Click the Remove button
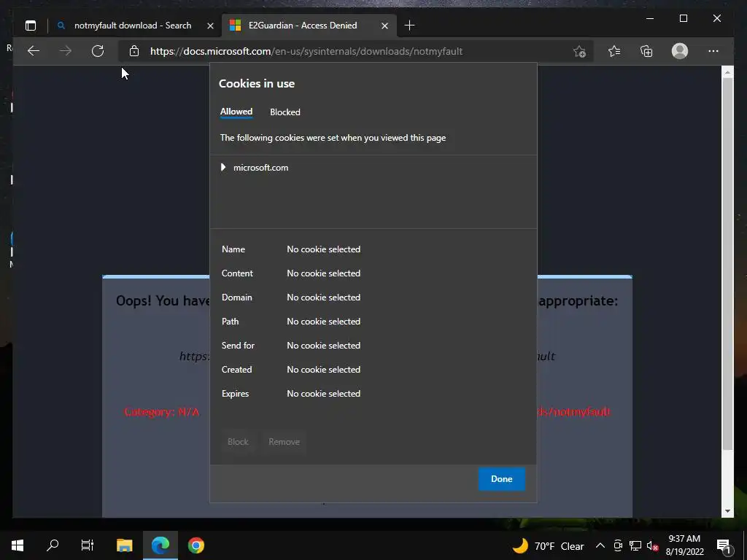Image resolution: width=747 pixels, height=560 pixels. click(x=284, y=442)
